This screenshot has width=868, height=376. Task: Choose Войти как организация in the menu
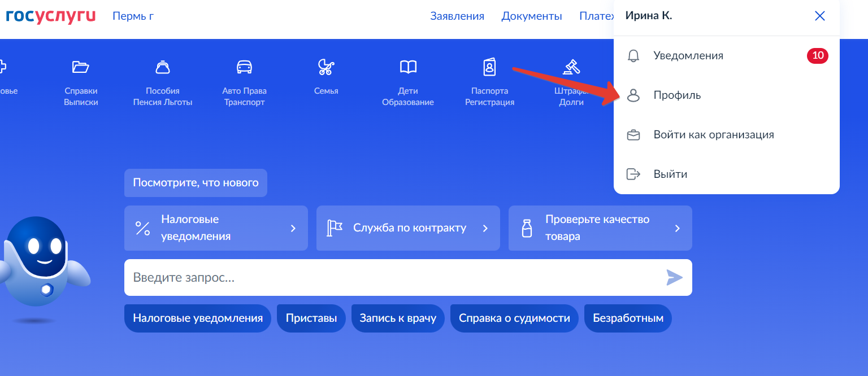pyautogui.click(x=713, y=135)
